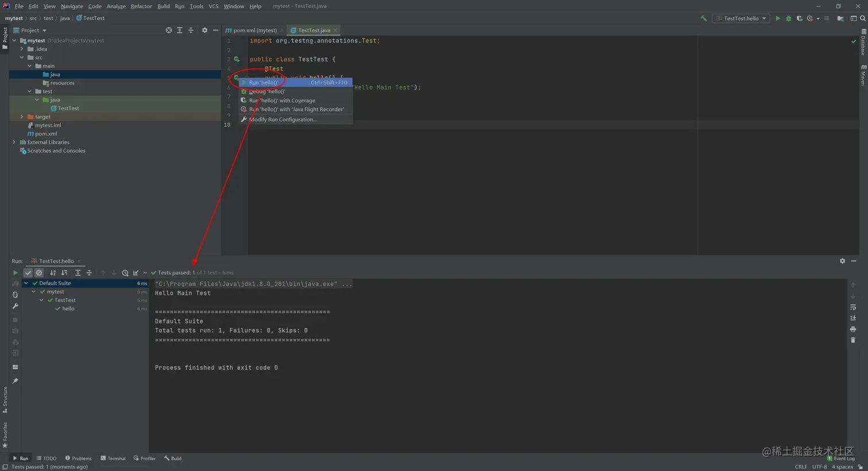Select Run 'hello()' in the context menu
Viewport: 868px width, 471px height.
[295, 83]
